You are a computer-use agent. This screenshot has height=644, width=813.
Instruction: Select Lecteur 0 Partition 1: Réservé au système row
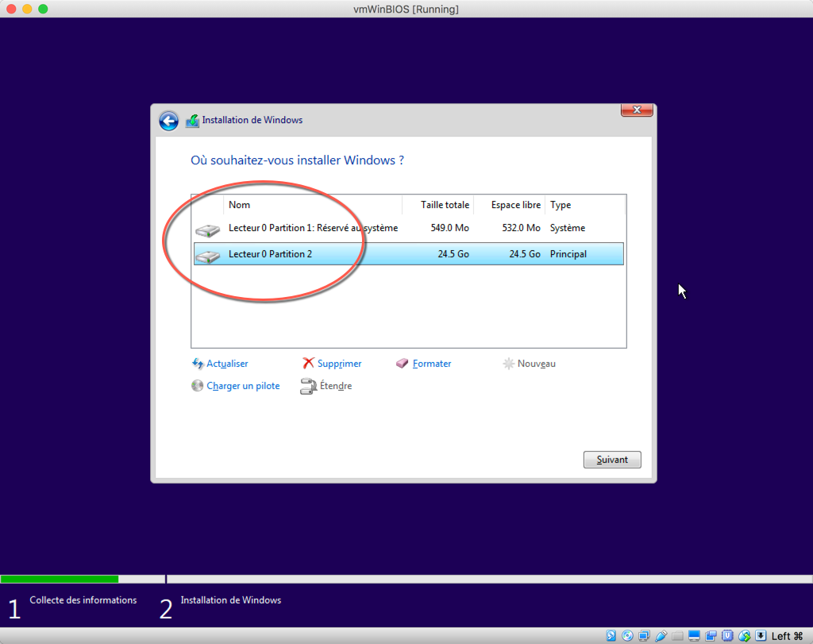point(409,228)
